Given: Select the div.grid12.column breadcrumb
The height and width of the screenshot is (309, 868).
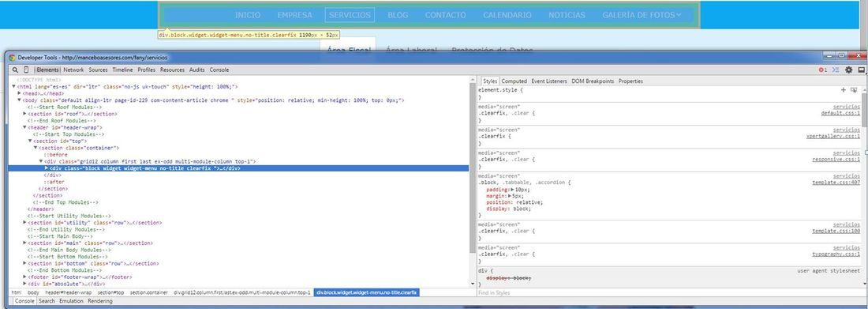Looking at the screenshot, I should point(242,292).
